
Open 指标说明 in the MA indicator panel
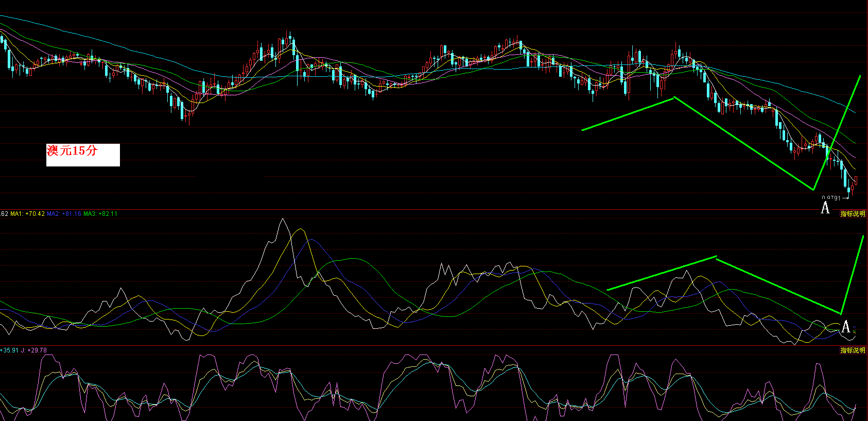(853, 214)
